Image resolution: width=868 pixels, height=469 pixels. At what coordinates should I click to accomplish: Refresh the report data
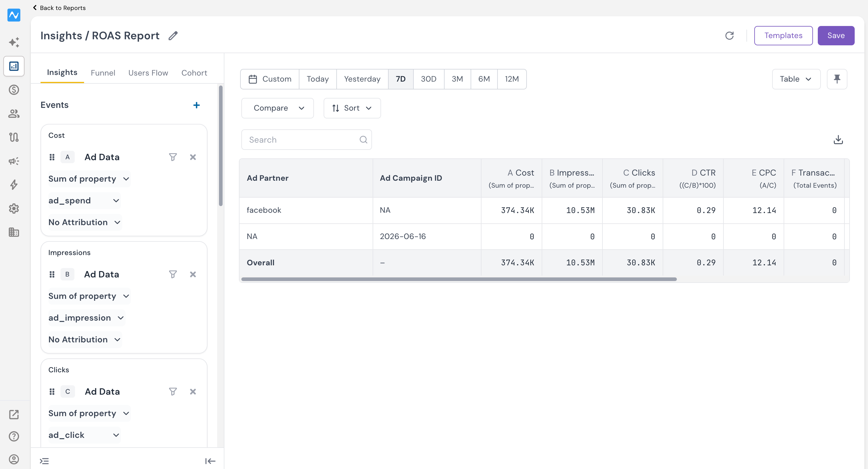[x=729, y=36]
